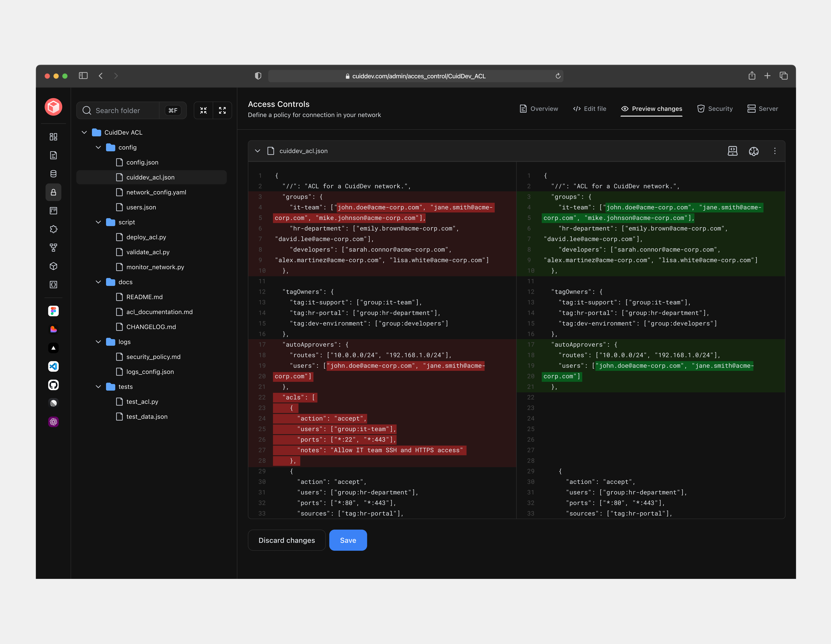The width and height of the screenshot is (831, 644).
Task: Click the Search folder input field
Action: point(131,110)
